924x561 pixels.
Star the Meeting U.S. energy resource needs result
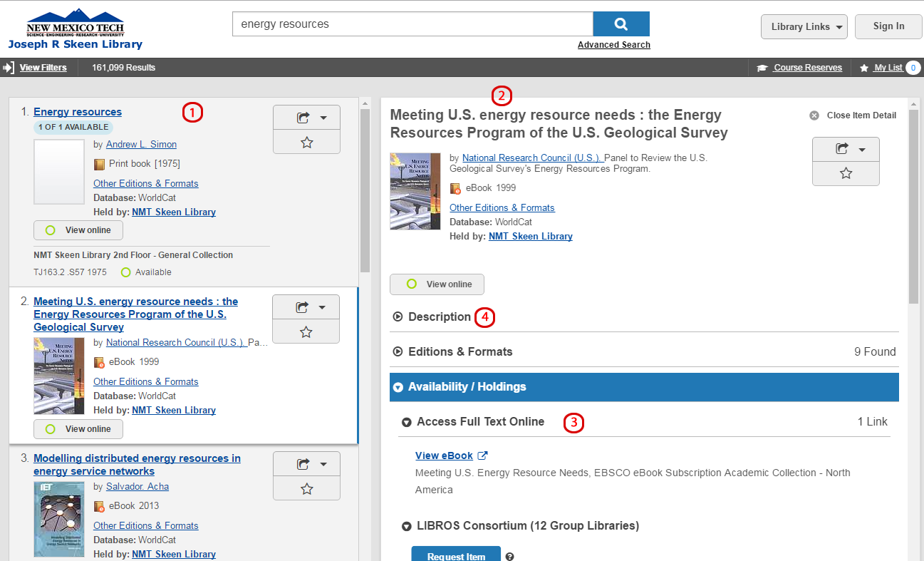306,332
